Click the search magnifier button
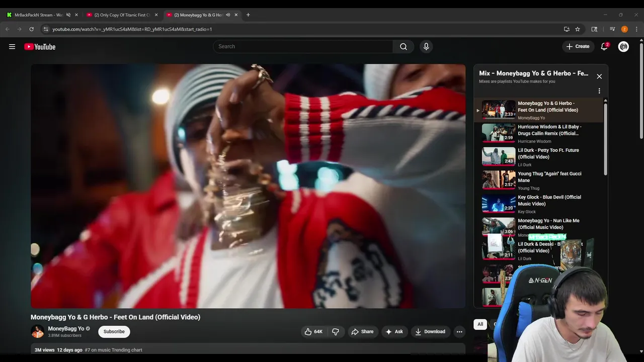644x362 pixels. pyautogui.click(x=404, y=47)
